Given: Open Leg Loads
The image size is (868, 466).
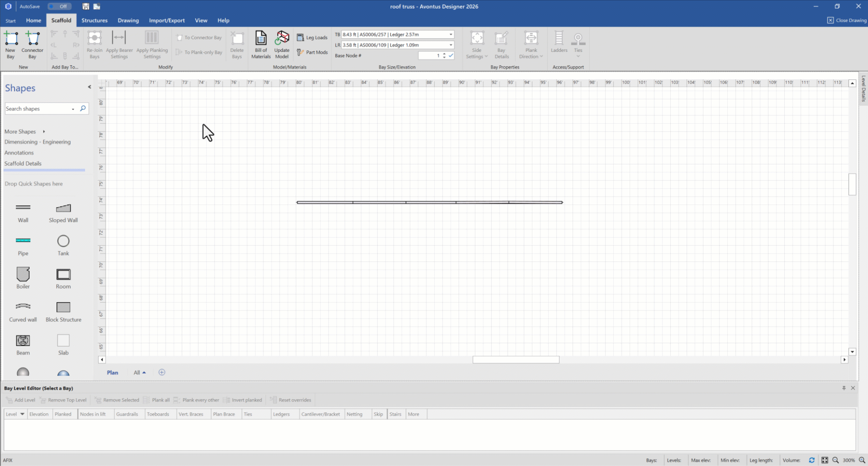Looking at the screenshot, I should (x=312, y=37).
